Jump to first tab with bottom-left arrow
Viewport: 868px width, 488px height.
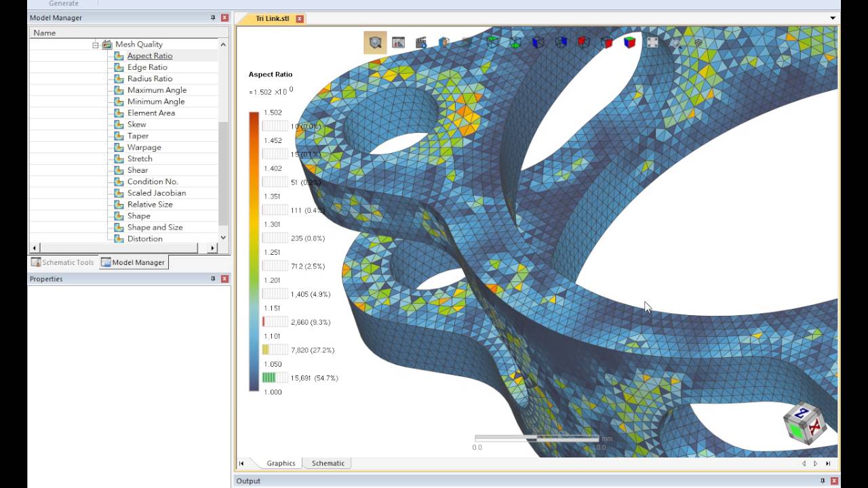[241, 464]
